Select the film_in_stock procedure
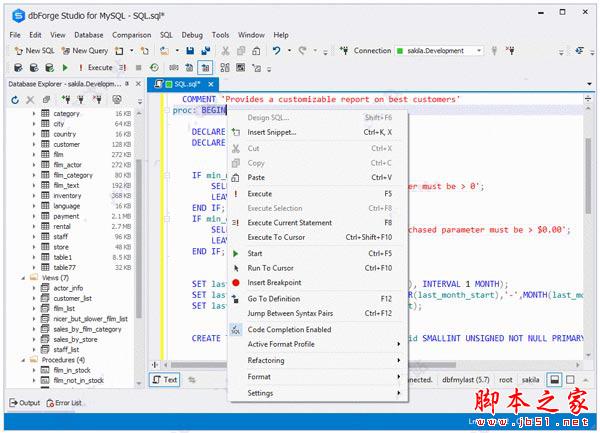This screenshot has height=433, width=600. 72,370
